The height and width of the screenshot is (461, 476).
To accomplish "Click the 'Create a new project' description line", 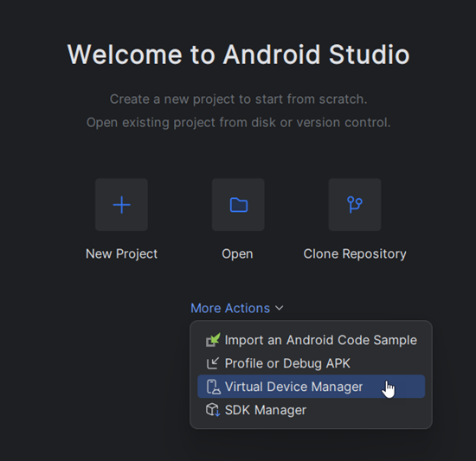I will click(239, 99).
